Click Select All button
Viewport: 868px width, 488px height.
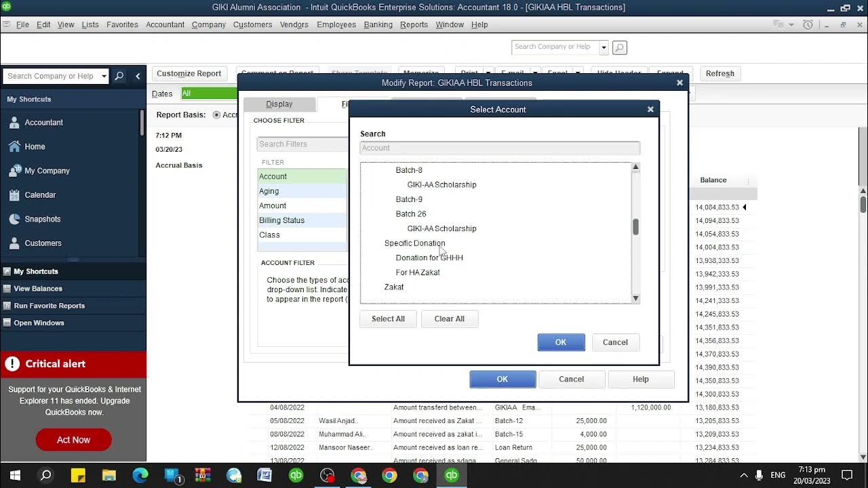(x=388, y=319)
